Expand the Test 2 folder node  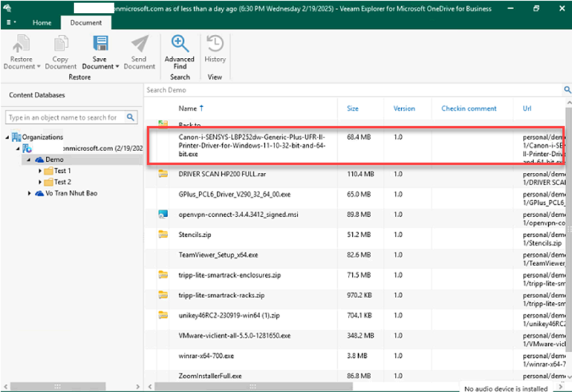(x=40, y=182)
